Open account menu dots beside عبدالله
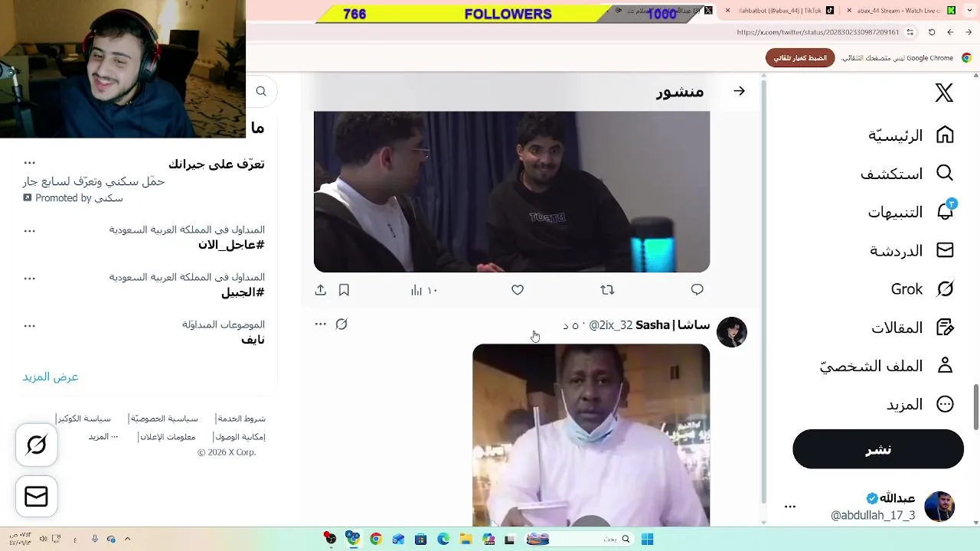 [x=790, y=507]
